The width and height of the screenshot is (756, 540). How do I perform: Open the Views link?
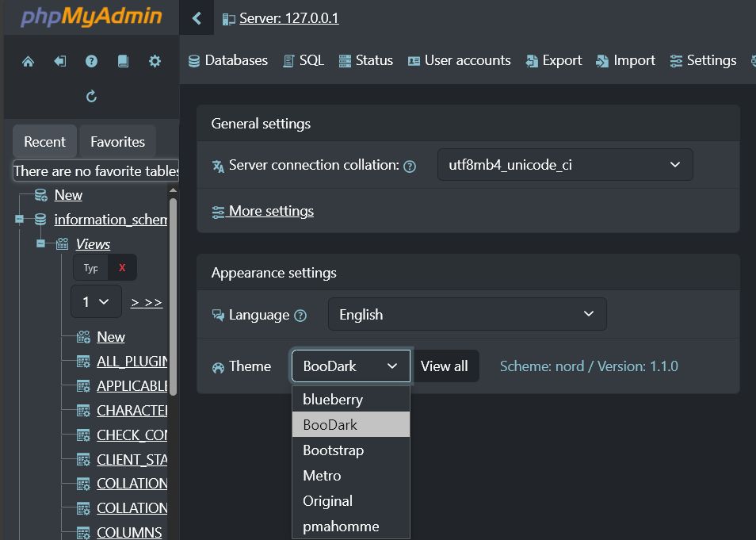coord(93,244)
